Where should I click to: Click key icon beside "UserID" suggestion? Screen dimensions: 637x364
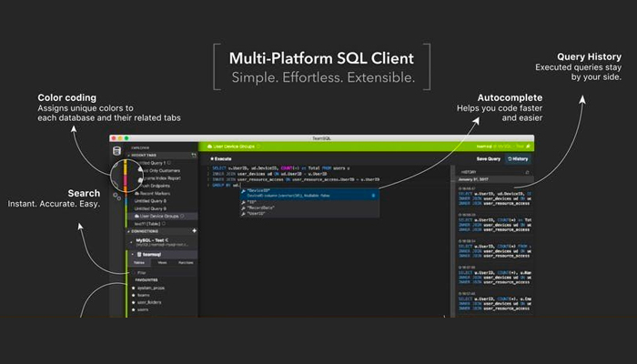point(243,213)
